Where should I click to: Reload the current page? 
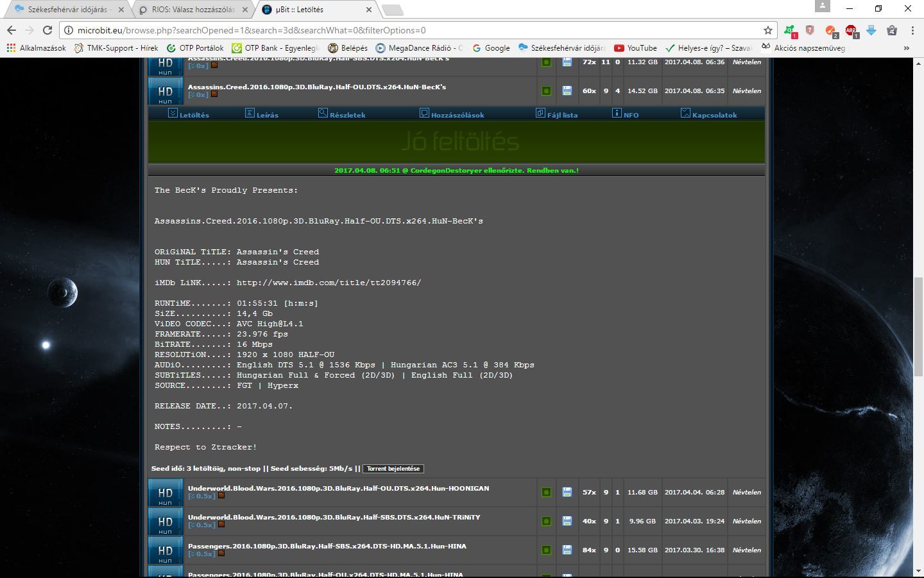tap(47, 30)
